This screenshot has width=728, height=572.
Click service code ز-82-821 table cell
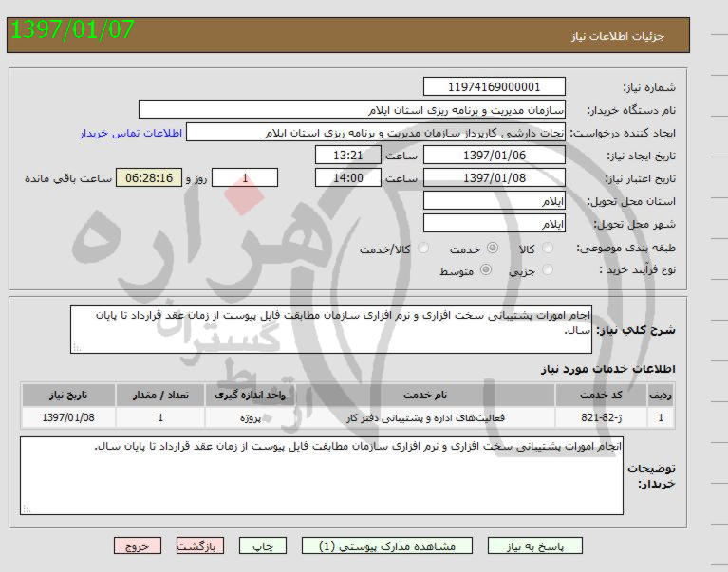[x=600, y=417]
